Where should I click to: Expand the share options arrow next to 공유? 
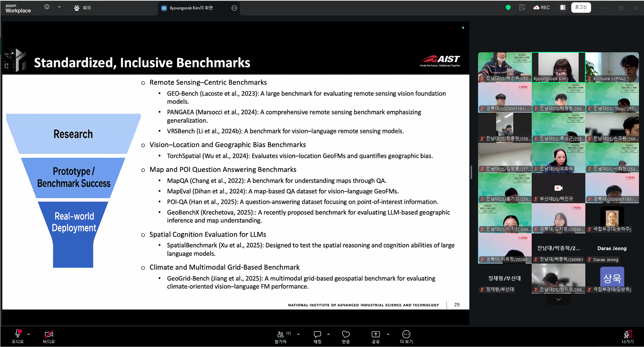click(388, 334)
